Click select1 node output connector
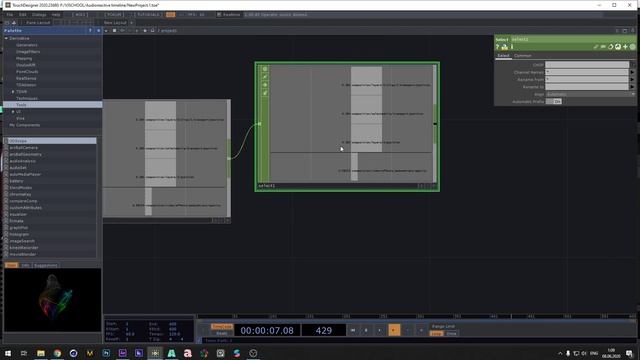 (435, 124)
